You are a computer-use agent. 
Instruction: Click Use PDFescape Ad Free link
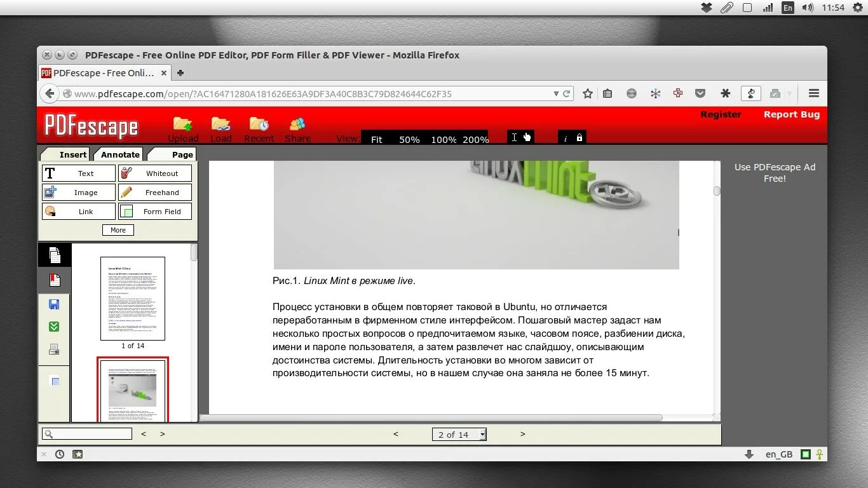[775, 173]
